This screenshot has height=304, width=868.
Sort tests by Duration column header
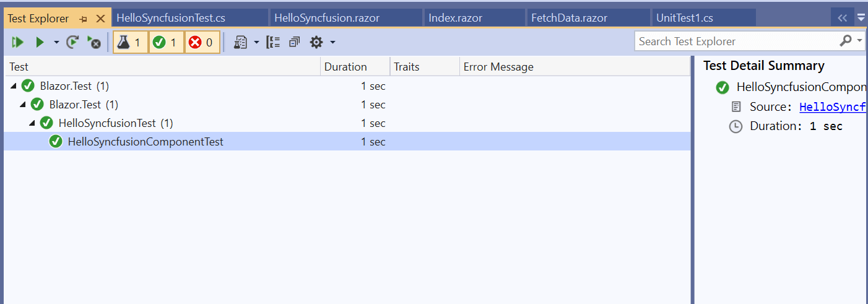[345, 67]
